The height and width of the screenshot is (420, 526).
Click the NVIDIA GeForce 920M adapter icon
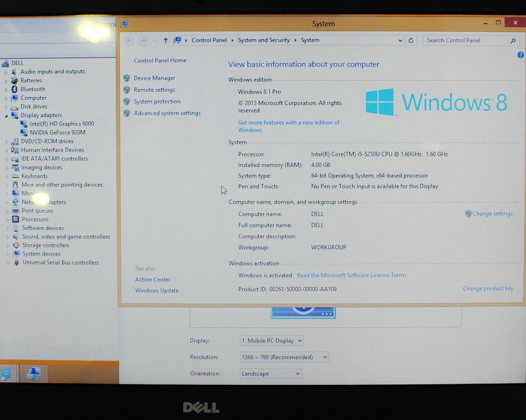pos(24,132)
